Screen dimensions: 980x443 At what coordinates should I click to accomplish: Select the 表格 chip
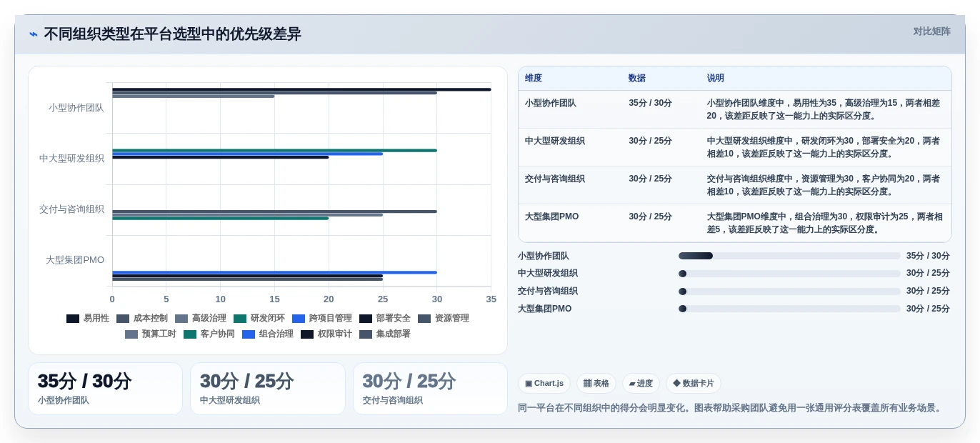click(x=596, y=384)
